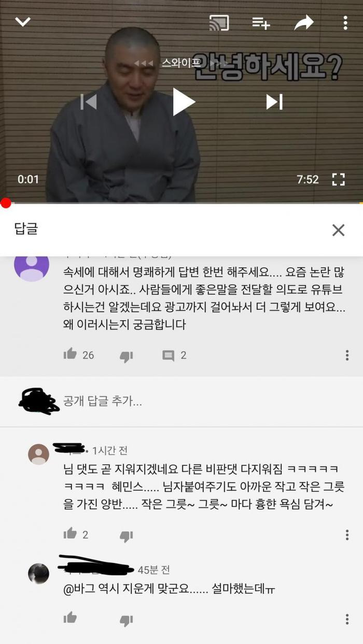Screen dimensions: 363x644
Task: Play the video
Action: click(x=183, y=102)
